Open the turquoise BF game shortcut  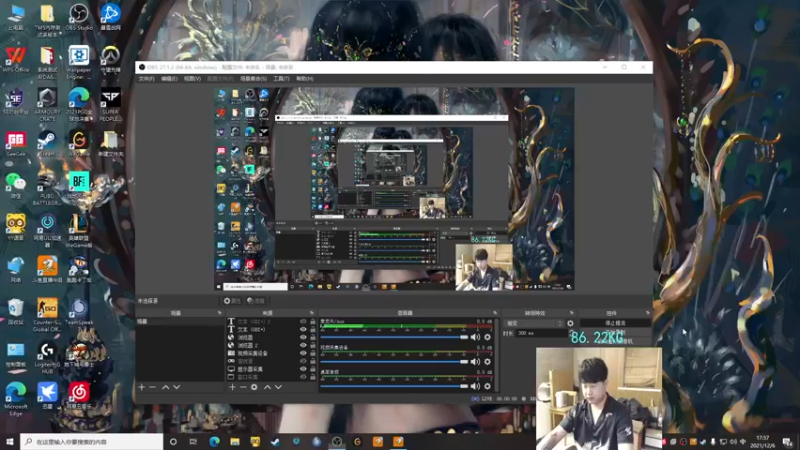tap(79, 185)
